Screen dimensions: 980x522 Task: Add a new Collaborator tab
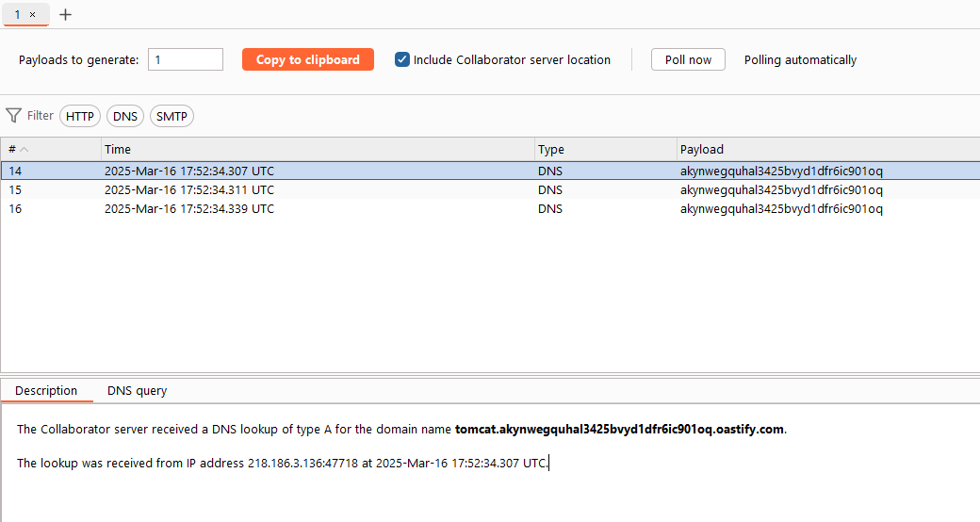pos(66,14)
